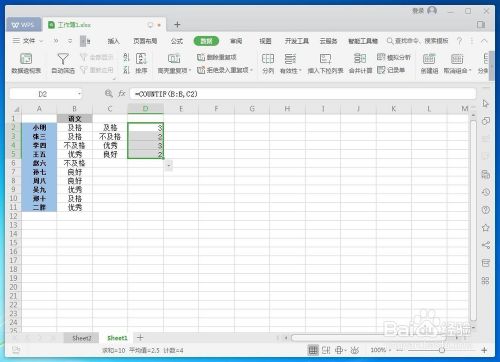Switch to the Page Layout (页面布局) tab

pyautogui.click(x=145, y=41)
